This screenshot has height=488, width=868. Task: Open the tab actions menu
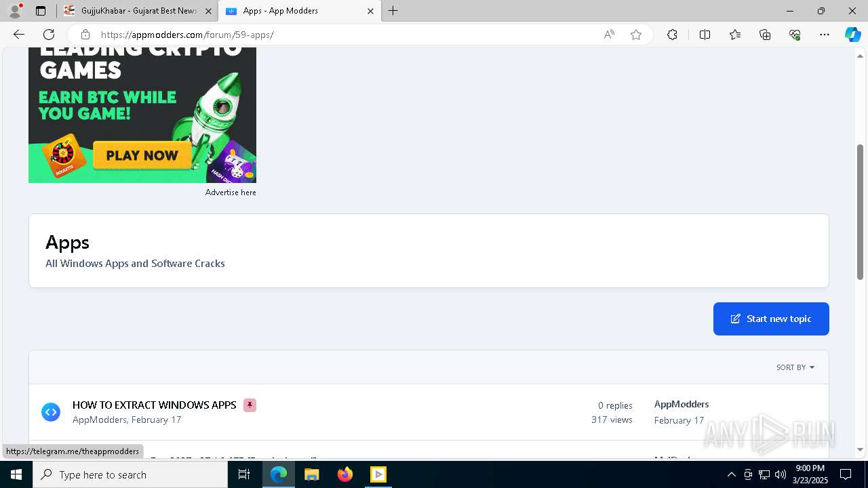coord(41,11)
